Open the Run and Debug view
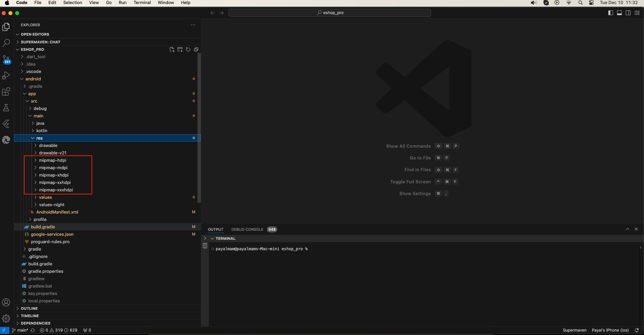644x335 pixels. click(x=6, y=75)
